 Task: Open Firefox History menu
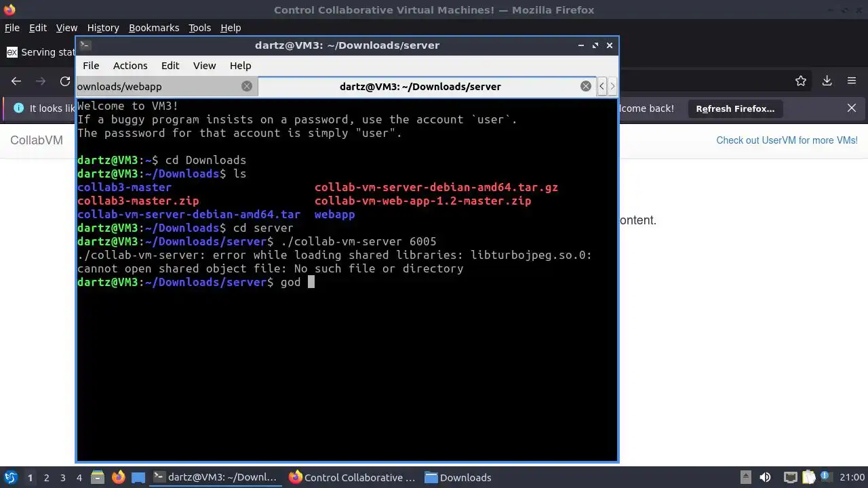pos(103,28)
